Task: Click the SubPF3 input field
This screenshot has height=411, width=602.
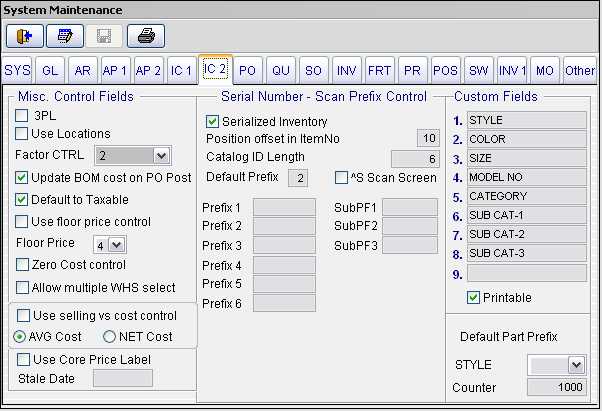Action: [x=410, y=246]
